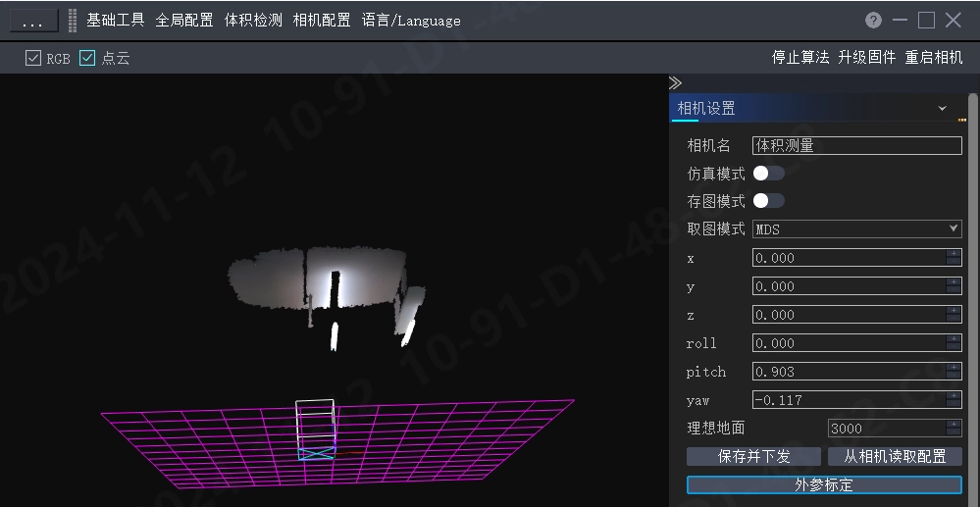
Task: Increment the z value stepper
Action: click(x=954, y=310)
